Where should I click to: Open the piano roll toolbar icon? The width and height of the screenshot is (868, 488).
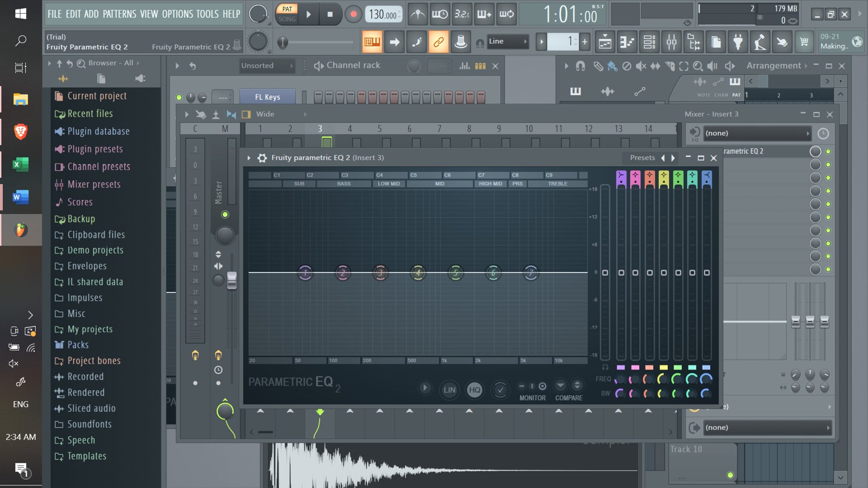[627, 42]
